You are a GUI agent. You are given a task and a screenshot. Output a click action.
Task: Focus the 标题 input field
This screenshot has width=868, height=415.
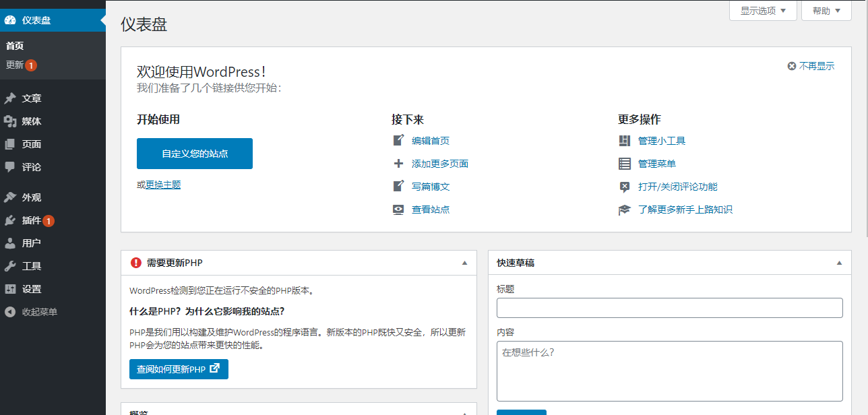pos(670,308)
